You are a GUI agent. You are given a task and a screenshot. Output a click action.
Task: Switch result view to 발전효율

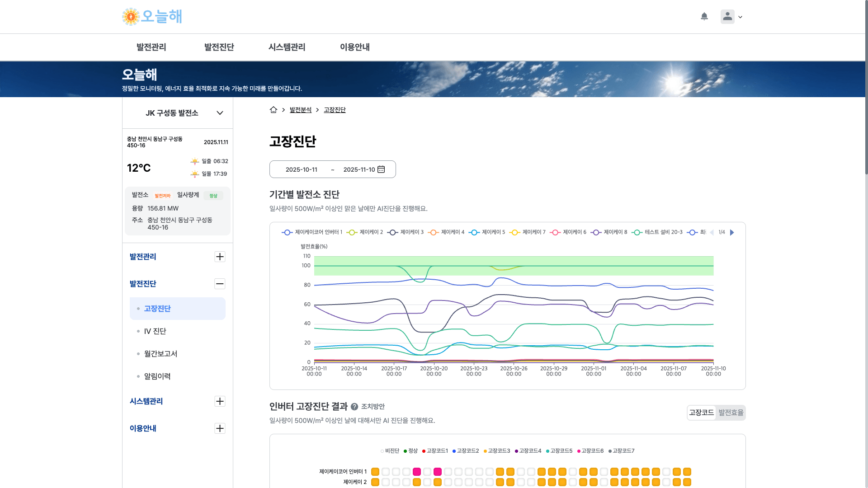(x=731, y=413)
